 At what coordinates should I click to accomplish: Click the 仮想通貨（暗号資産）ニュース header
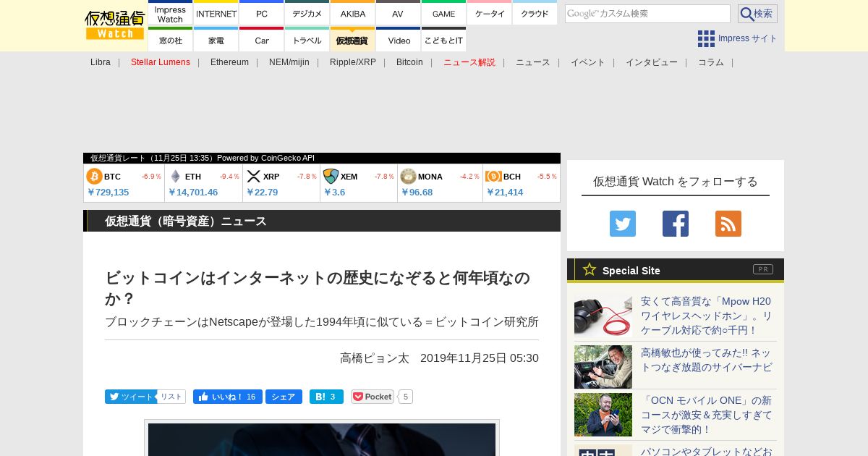pyautogui.click(x=186, y=221)
